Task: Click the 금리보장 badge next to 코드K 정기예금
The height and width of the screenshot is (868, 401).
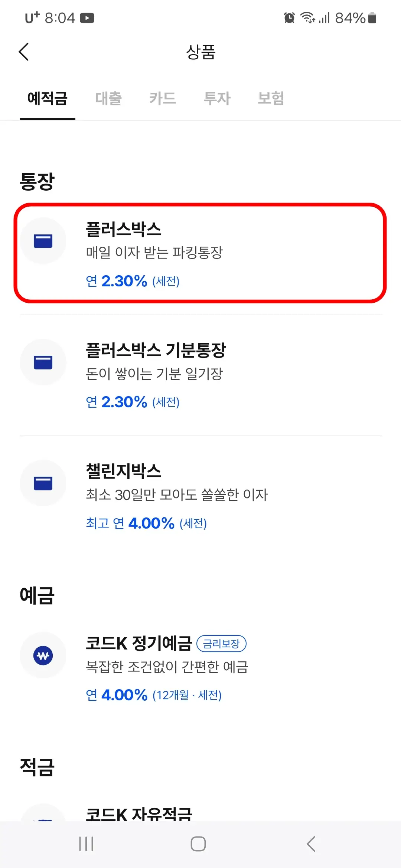Action: coord(222,644)
